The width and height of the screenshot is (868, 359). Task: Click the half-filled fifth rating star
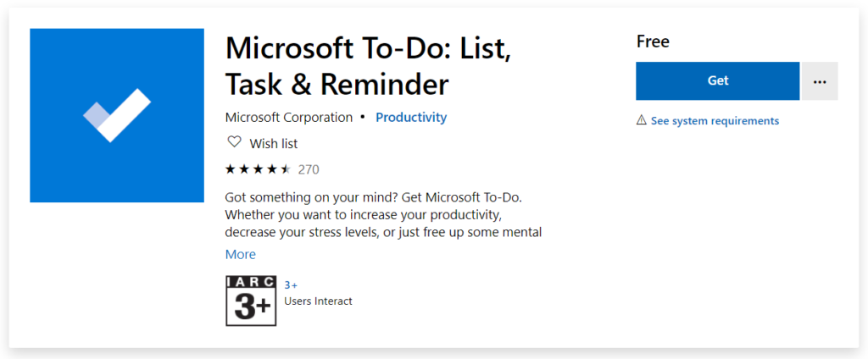286,169
